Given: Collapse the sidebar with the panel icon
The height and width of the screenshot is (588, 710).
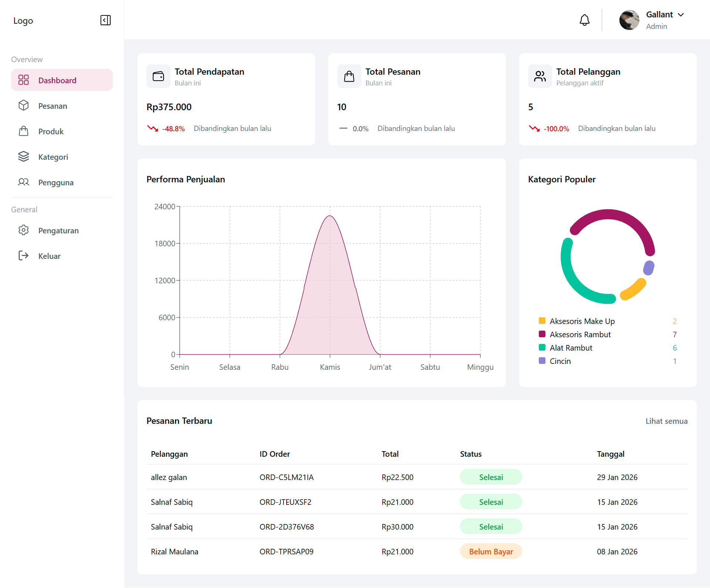Looking at the screenshot, I should (105, 20).
